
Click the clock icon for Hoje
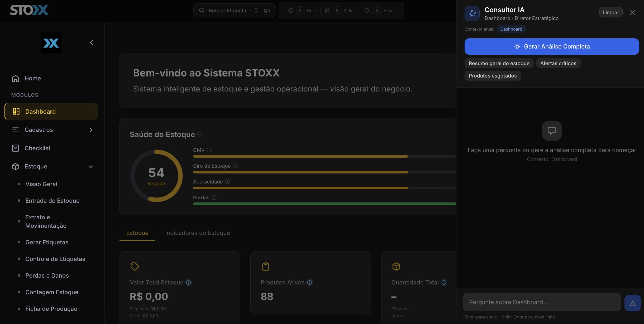pos(291,11)
